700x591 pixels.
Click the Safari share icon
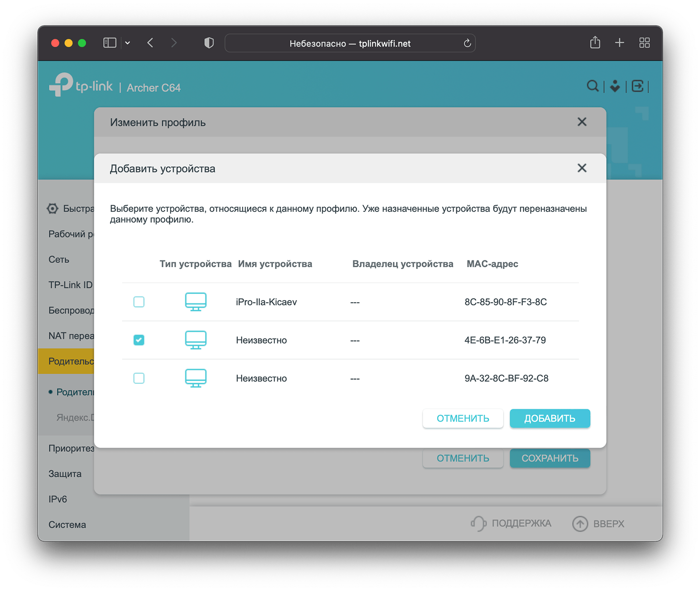595,43
